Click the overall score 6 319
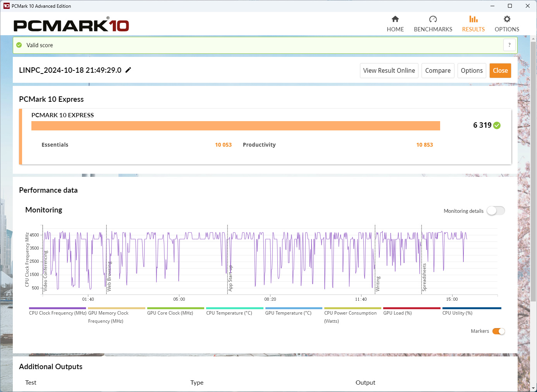Screen dimensions: 537x392 (x=482, y=125)
